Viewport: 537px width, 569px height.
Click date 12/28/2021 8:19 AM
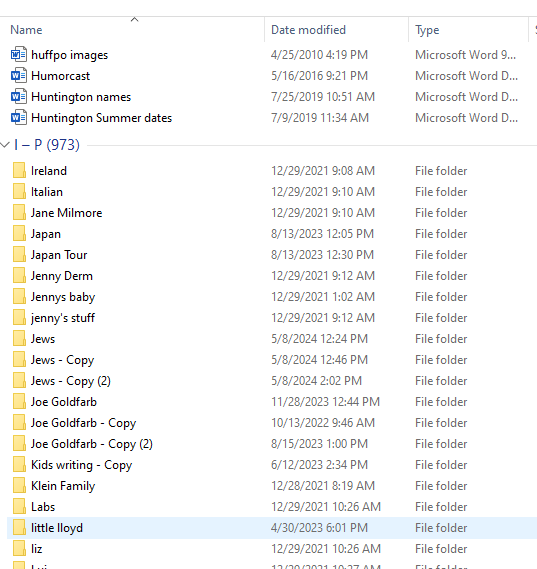323,486
